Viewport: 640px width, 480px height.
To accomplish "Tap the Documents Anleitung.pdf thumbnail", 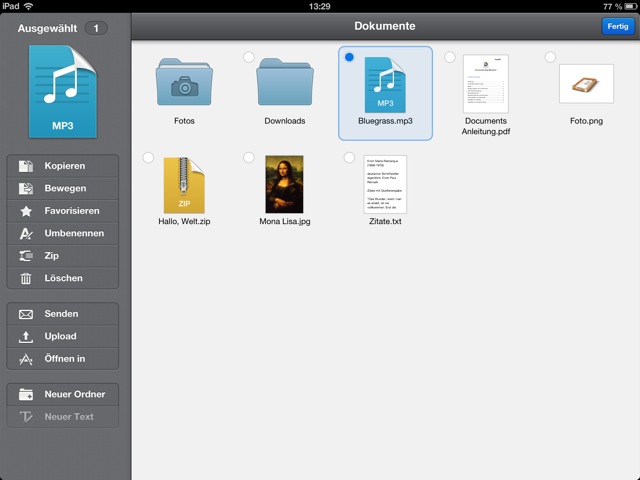I will click(486, 84).
